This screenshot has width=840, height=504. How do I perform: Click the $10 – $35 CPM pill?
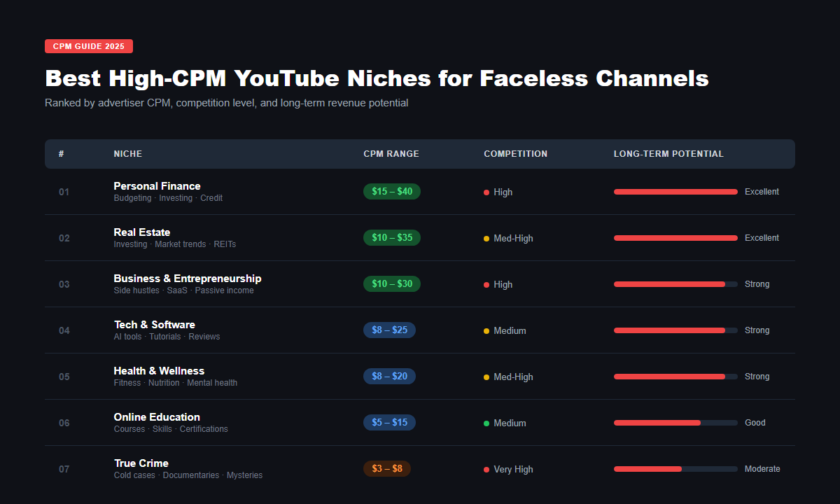pos(392,238)
